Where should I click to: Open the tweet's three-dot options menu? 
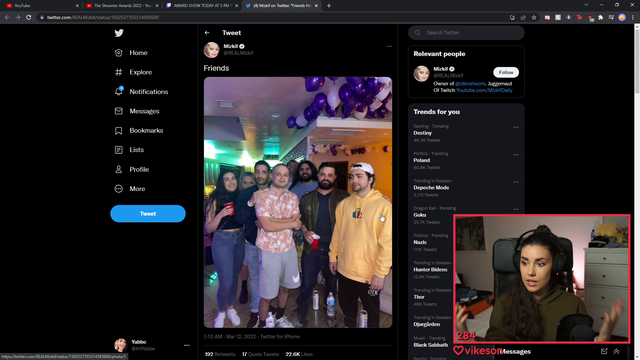[x=389, y=47]
